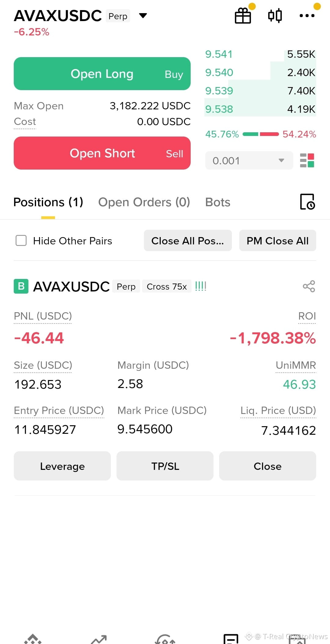Open the 0.001 depth precision dropdown
The height and width of the screenshot is (644, 330).
249,160
